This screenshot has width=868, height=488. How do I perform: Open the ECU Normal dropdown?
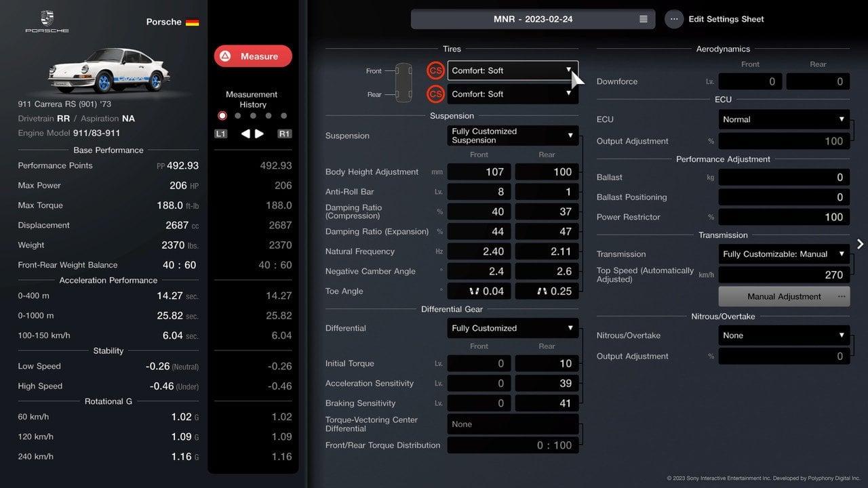coord(784,119)
